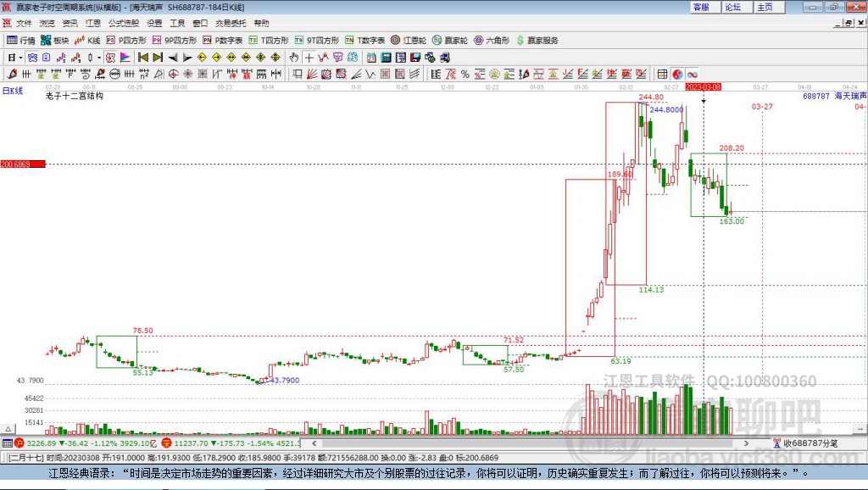Click the K线 candlestick chart icon

tap(87, 40)
